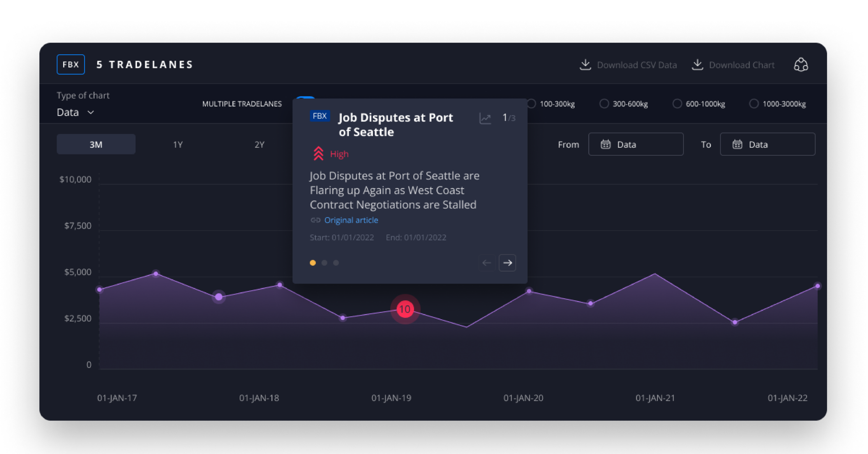This screenshot has height=454, width=868.
Task: Select the 1000-3000kg radio option
Action: (x=753, y=104)
